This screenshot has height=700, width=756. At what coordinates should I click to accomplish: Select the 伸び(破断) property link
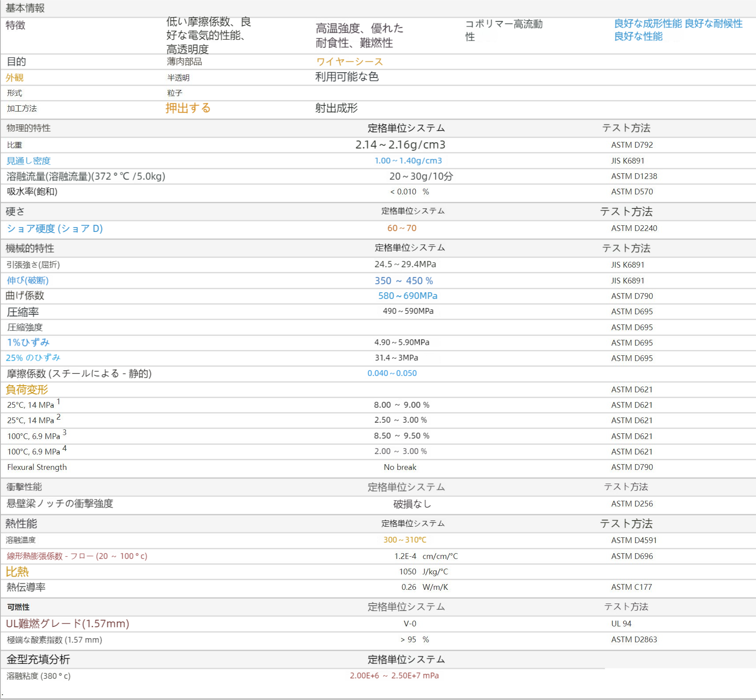(x=28, y=281)
